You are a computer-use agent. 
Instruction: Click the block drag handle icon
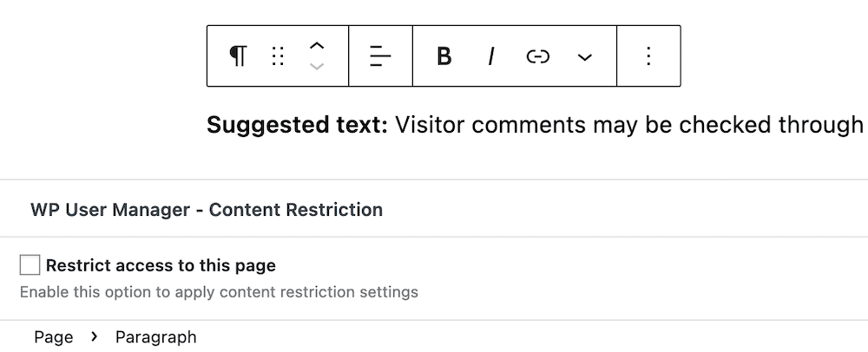click(x=278, y=55)
